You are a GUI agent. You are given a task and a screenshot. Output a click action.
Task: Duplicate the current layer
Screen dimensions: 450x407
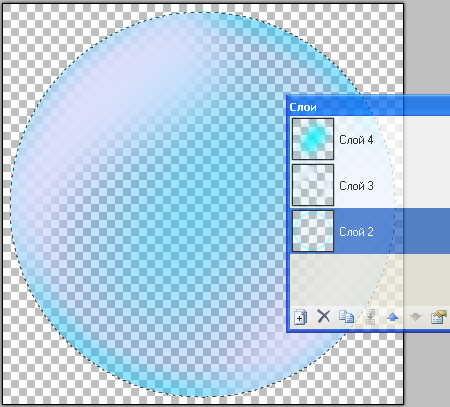pyautogui.click(x=346, y=316)
